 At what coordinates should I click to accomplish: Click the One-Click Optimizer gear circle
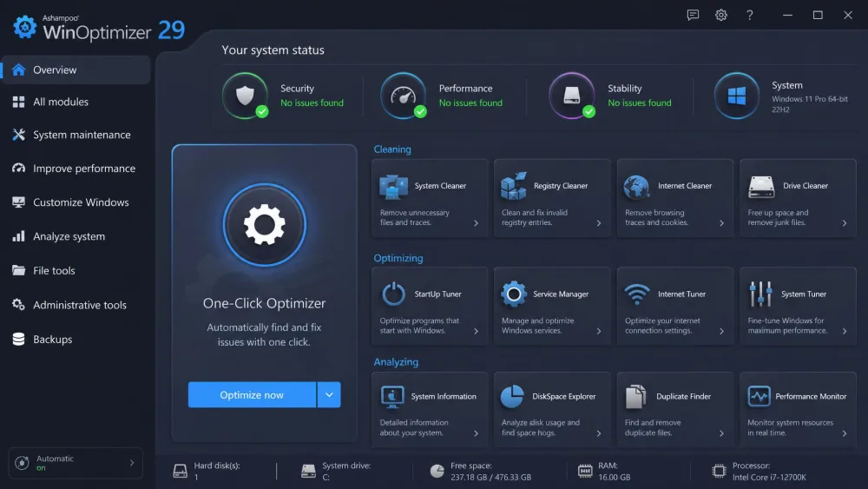265,225
